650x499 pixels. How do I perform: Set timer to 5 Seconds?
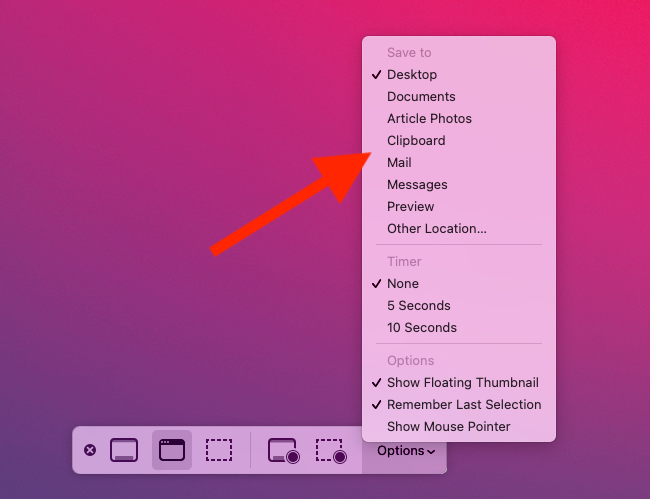pyautogui.click(x=459, y=305)
